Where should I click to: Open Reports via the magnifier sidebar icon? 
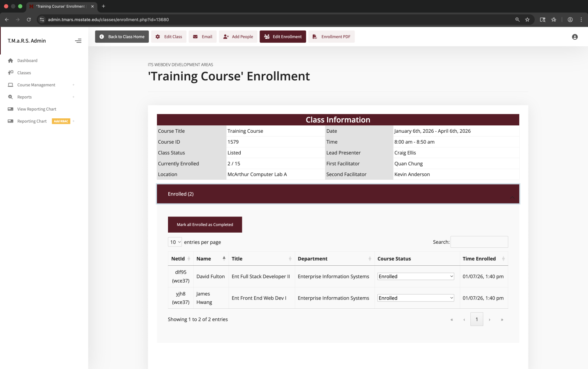coord(10,97)
